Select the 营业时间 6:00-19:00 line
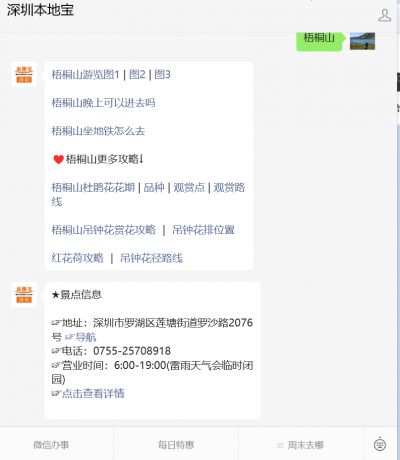Image resolution: width=400 pixels, height=460 pixels. coord(152,372)
